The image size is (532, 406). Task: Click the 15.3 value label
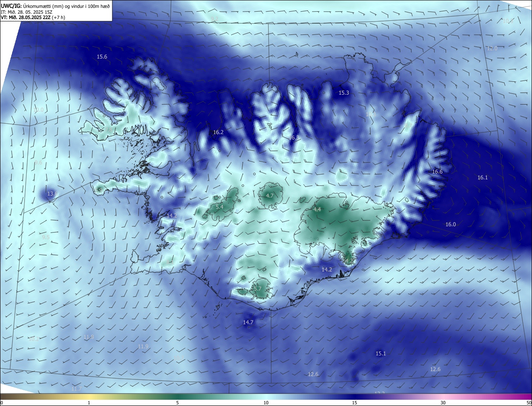(344, 93)
